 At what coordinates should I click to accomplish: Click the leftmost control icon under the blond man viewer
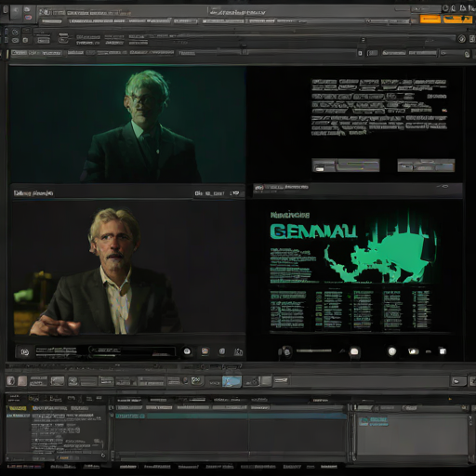pyautogui.click(x=25, y=352)
